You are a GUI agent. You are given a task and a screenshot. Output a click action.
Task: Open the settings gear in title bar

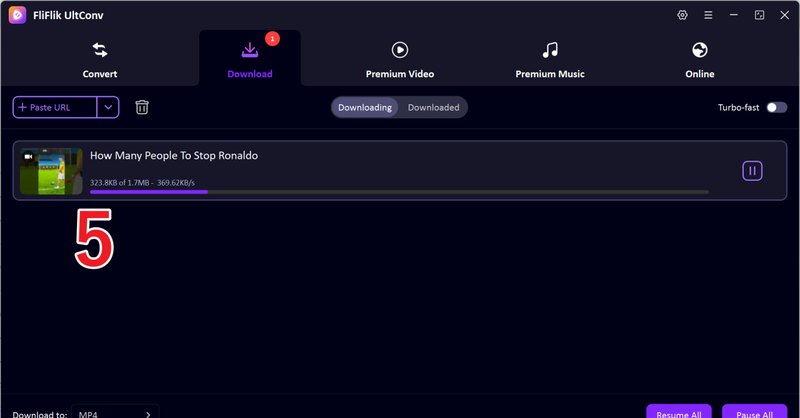tap(682, 15)
